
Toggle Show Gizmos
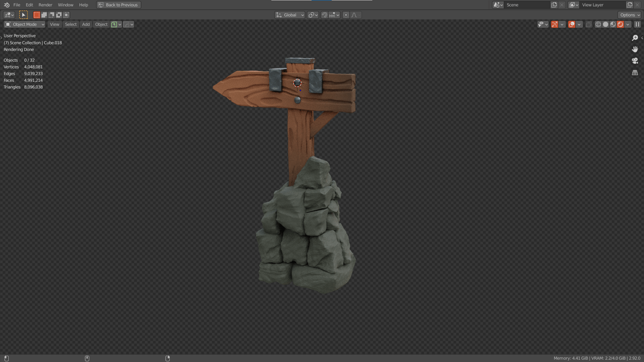click(x=555, y=24)
